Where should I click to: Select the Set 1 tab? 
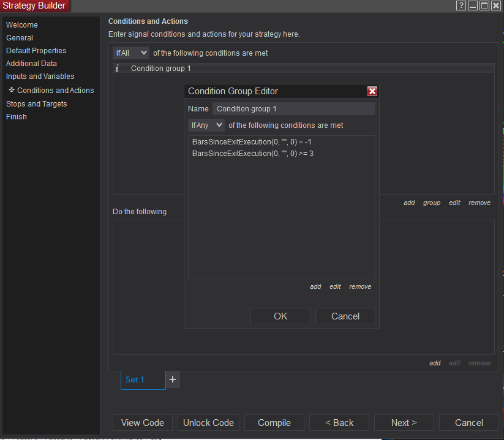point(143,380)
